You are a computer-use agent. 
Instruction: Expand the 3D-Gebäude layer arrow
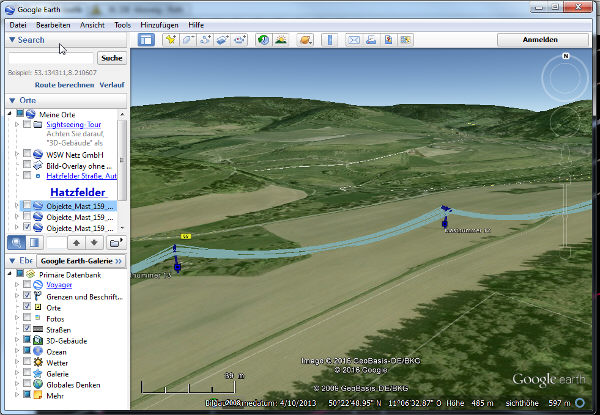pyautogui.click(x=17, y=340)
